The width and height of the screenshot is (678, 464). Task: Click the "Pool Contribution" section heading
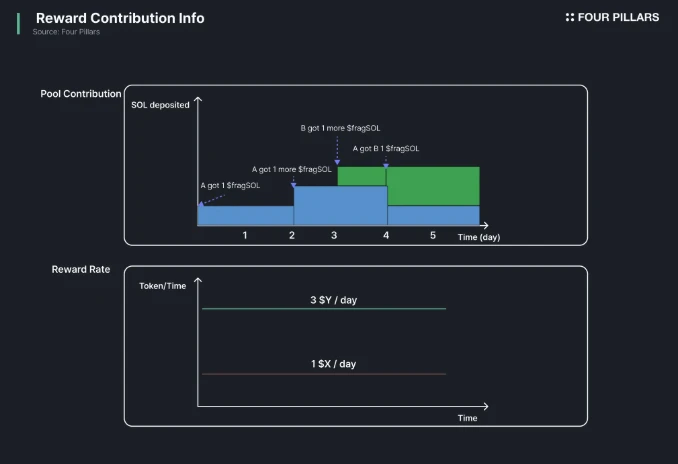click(81, 94)
